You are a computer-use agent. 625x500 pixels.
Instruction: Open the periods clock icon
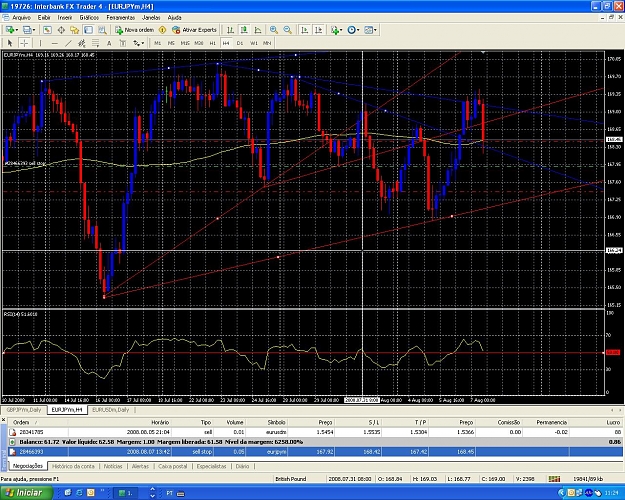click(351, 30)
